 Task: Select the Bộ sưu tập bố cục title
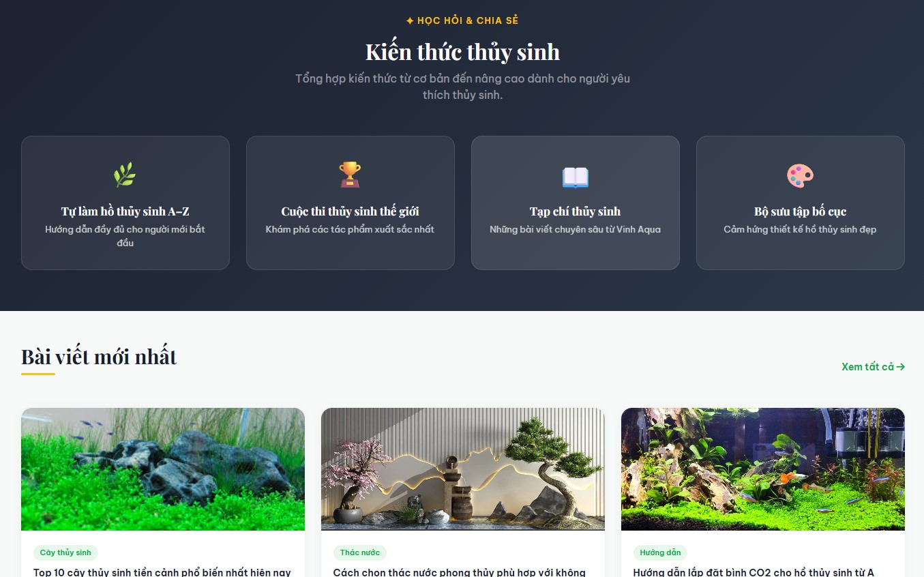click(x=800, y=211)
